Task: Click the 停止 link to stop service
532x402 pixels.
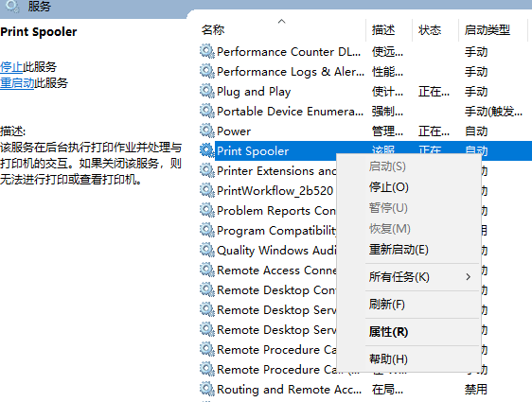Action: click(11, 67)
